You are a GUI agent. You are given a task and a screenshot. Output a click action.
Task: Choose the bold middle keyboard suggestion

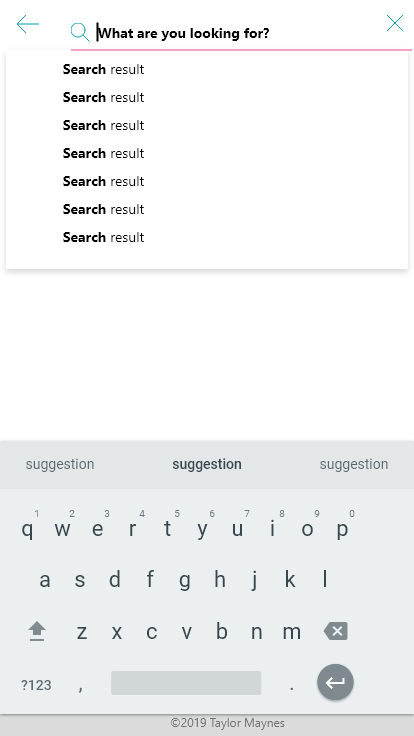(207, 464)
